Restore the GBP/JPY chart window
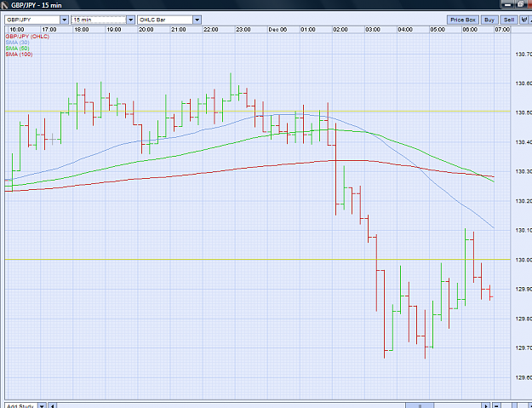Viewport: 532px width, 408px height. pos(520,4)
